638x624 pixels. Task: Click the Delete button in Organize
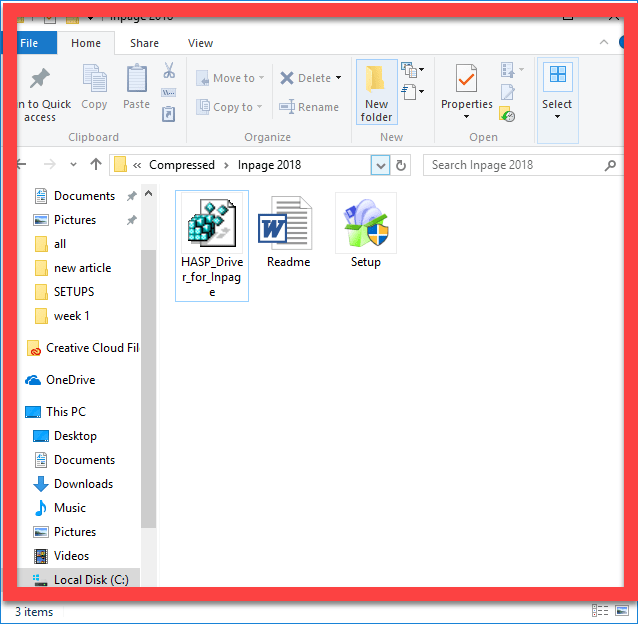click(309, 78)
